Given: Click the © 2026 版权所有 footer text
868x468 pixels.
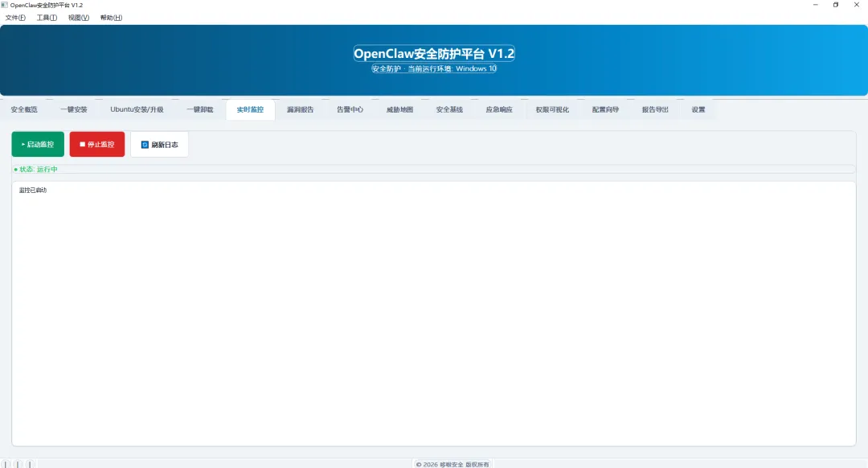Looking at the screenshot, I should pyautogui.click(x=452, y=464).
